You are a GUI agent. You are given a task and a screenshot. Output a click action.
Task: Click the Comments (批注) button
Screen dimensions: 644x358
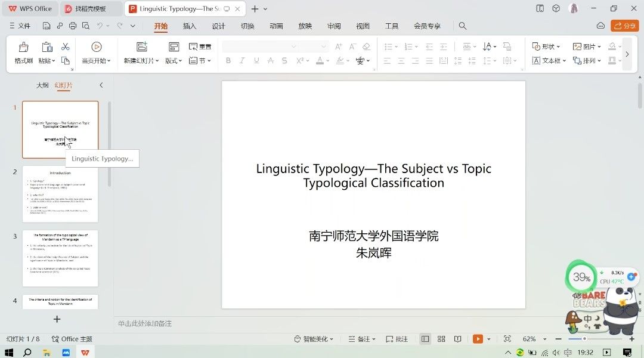[x=397, y=339]
